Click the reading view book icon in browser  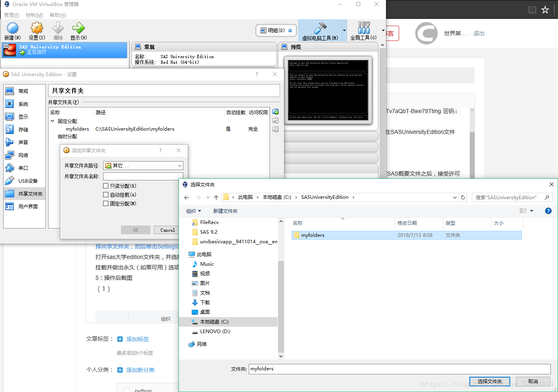tap(532, 10)
